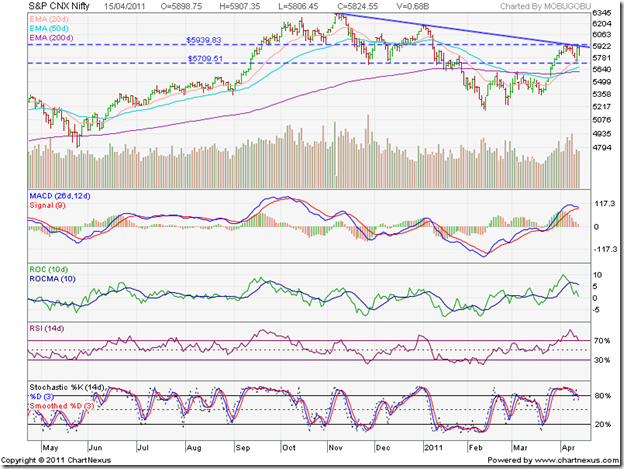
Task: Click the Charted By MOBUGOBU label
Action: [545, 6]
